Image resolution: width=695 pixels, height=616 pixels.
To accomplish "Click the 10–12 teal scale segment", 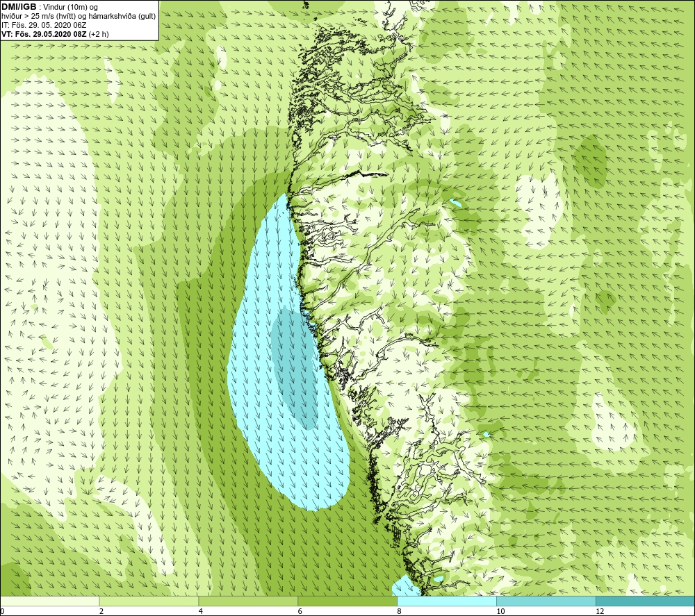I will 546,601.
